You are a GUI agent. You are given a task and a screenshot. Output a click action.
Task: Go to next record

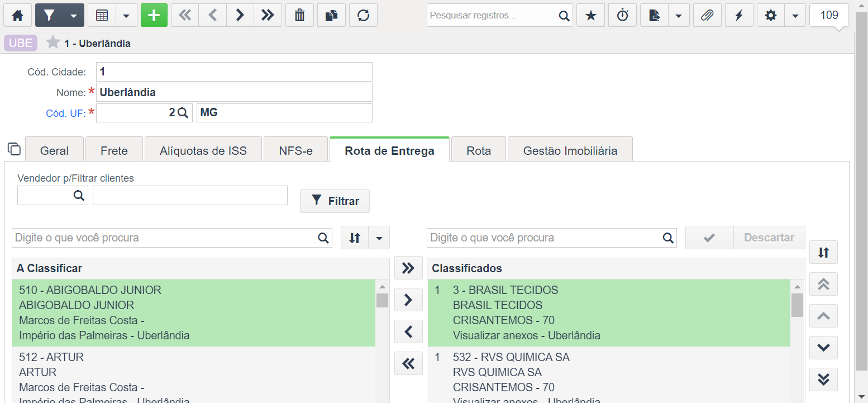coord(240,16)
